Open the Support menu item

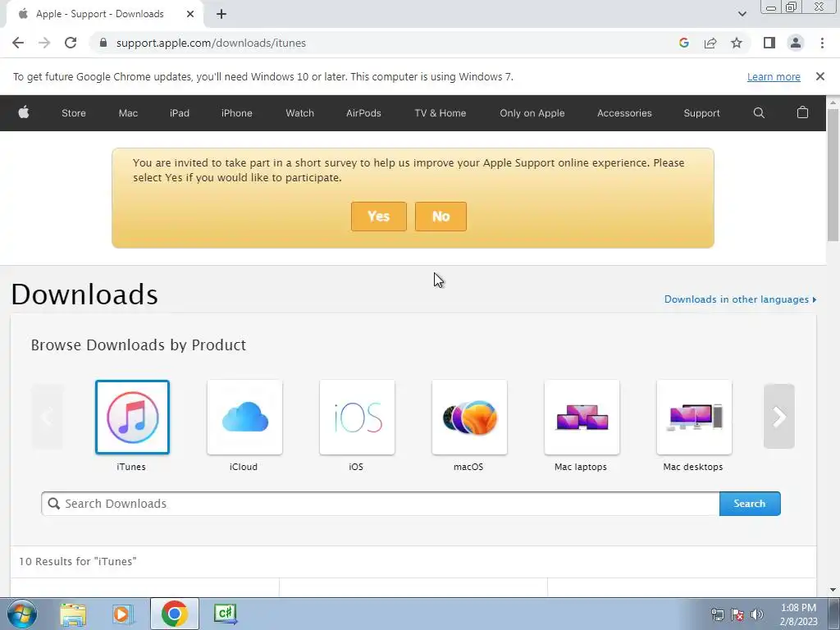(701, 113)
